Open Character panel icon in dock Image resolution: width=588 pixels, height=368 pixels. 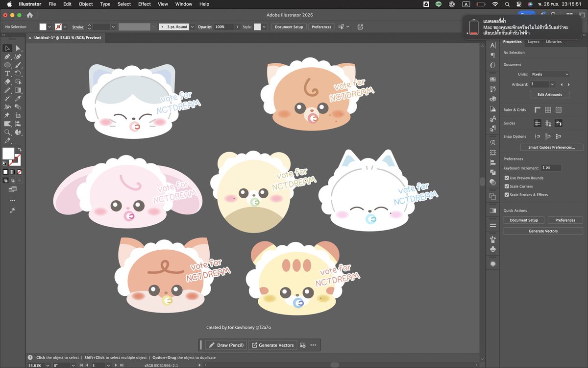[x=493, y=45]
